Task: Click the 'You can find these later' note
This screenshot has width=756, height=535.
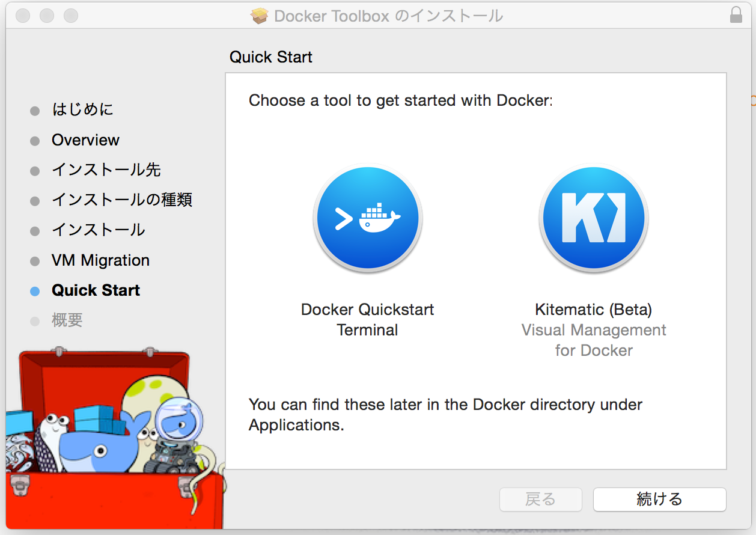Action: point(445,415)
